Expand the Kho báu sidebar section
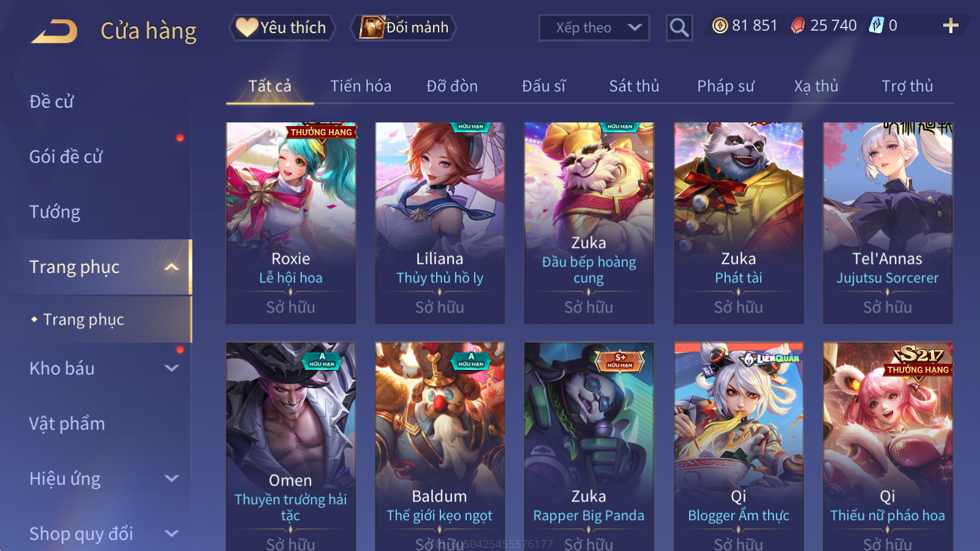 [x=172, y=368]
